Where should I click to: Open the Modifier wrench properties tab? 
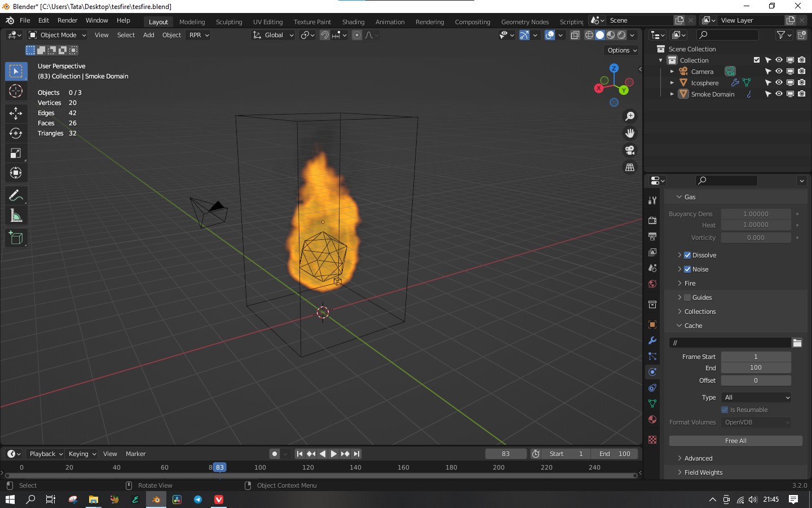[x=652, y=340]
